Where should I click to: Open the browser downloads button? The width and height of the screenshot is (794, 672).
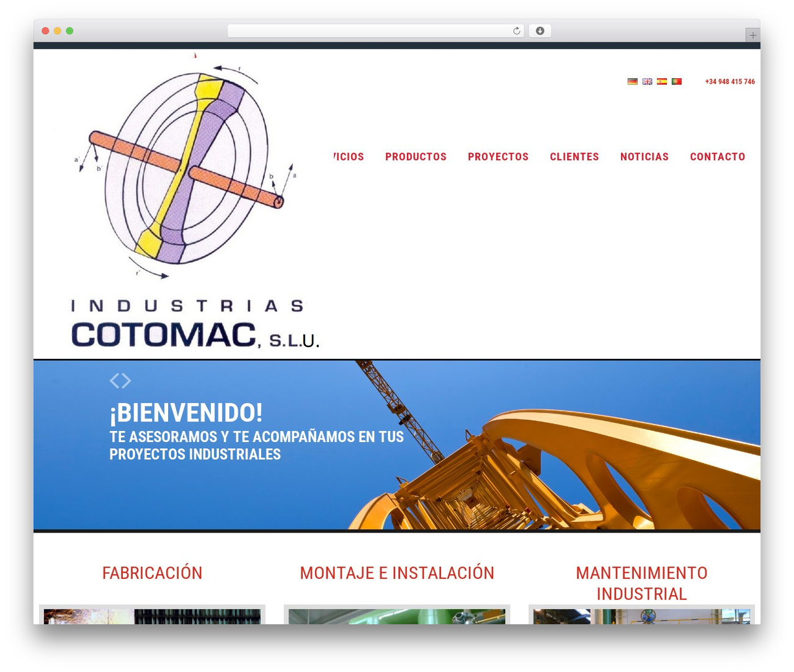pos(540,31)
